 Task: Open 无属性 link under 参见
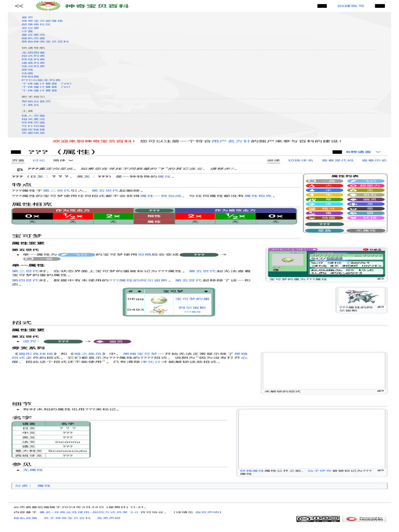tap(33, 470)
